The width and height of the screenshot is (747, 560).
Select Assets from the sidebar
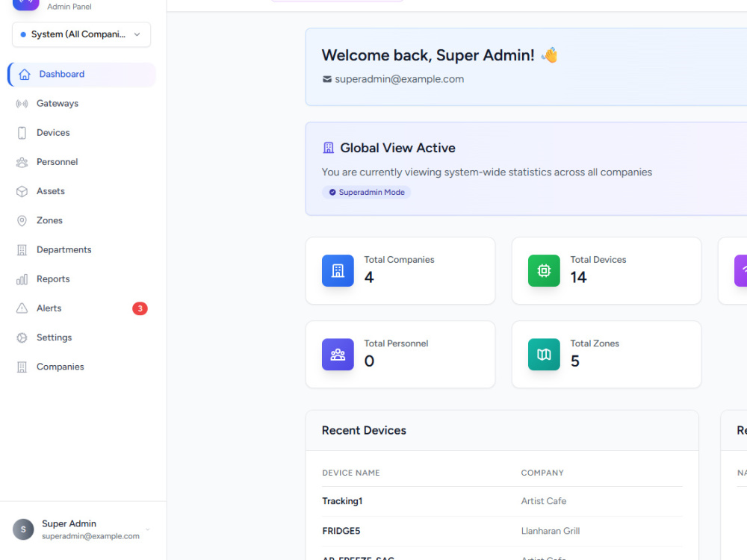click(x=82, y=191)
